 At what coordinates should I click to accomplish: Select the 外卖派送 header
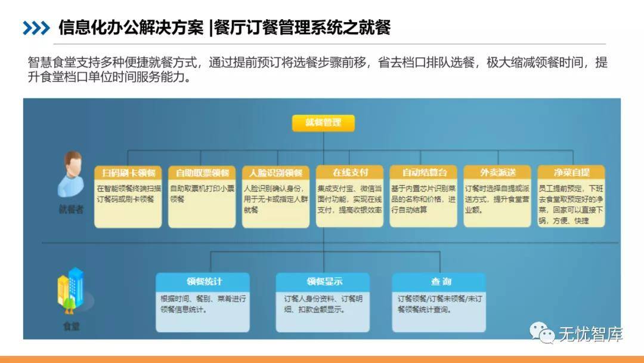497,173
